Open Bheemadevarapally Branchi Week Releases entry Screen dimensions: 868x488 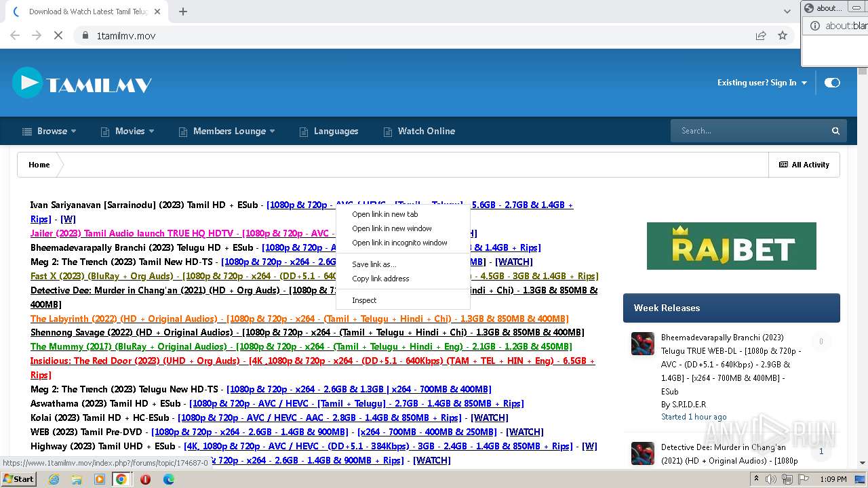(731, 364)
